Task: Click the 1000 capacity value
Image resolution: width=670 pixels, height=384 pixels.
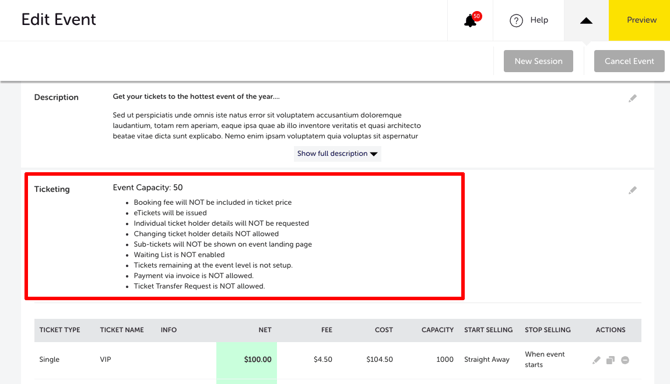Action: (445, 360)
